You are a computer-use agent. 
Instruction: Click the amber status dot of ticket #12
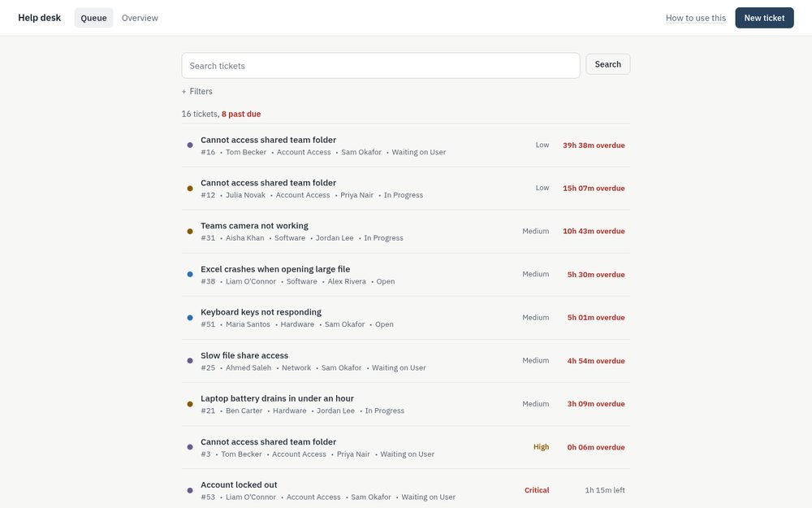[190, 189]
